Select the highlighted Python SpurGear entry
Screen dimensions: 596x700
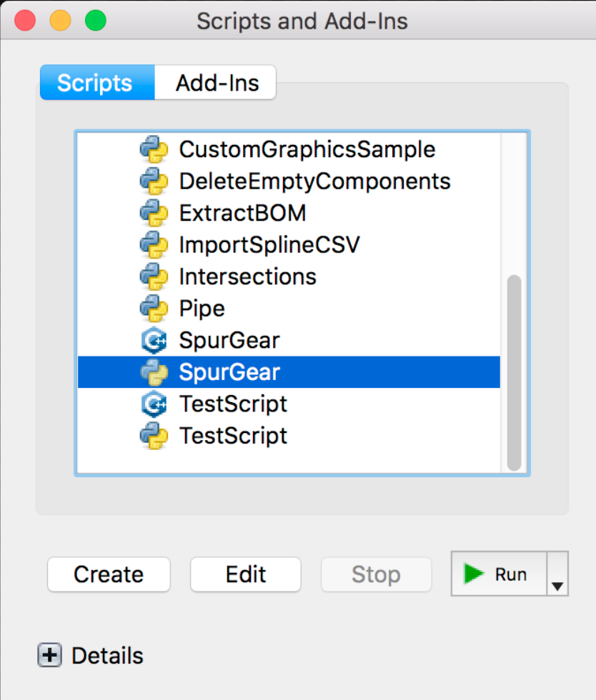tap(229, 372)
